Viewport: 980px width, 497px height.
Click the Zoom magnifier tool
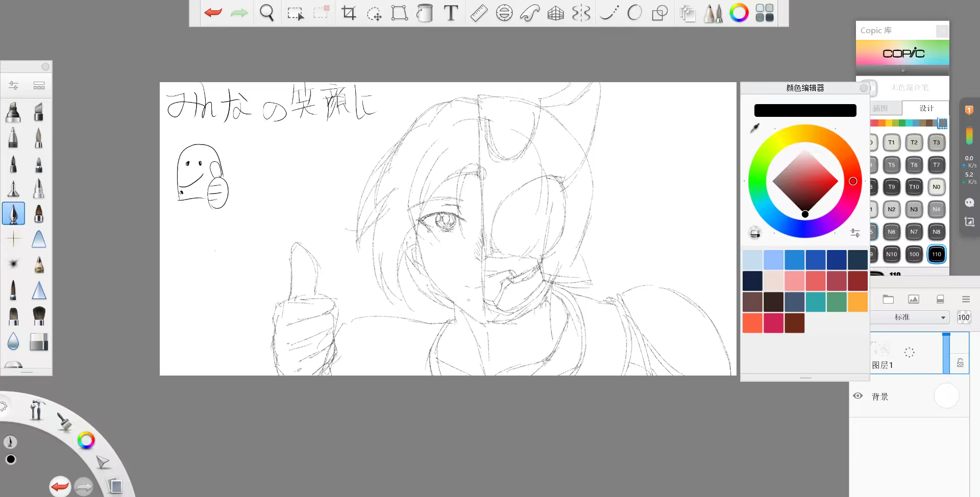tap(266, 13)
